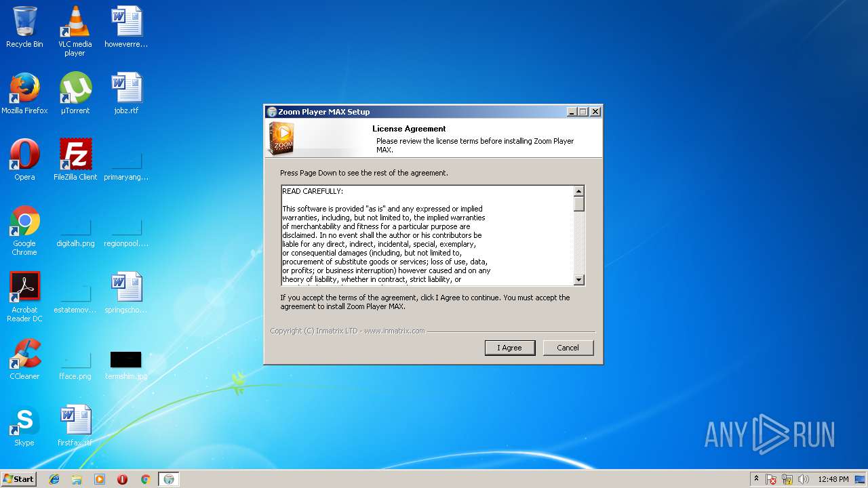This screenshot has height=488, width=868.
Task: Open Windows Explorer folder in taskbar
Action: pos(77,479)
